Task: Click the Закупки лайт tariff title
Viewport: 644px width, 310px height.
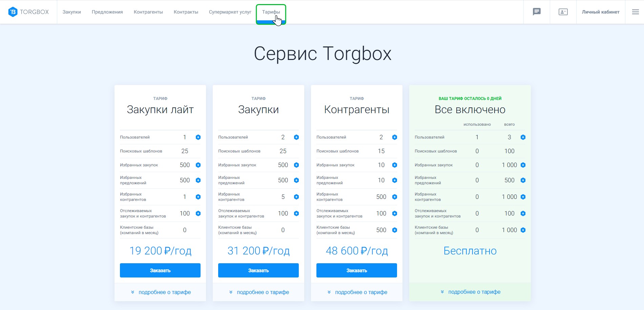Action: 160,109
